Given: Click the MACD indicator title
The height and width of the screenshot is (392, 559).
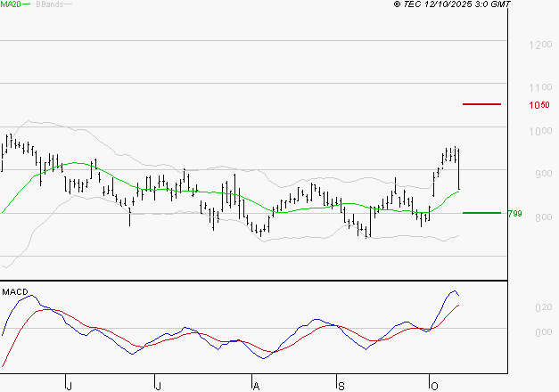Looking at the screenshot, I should [x=15, y=292].
